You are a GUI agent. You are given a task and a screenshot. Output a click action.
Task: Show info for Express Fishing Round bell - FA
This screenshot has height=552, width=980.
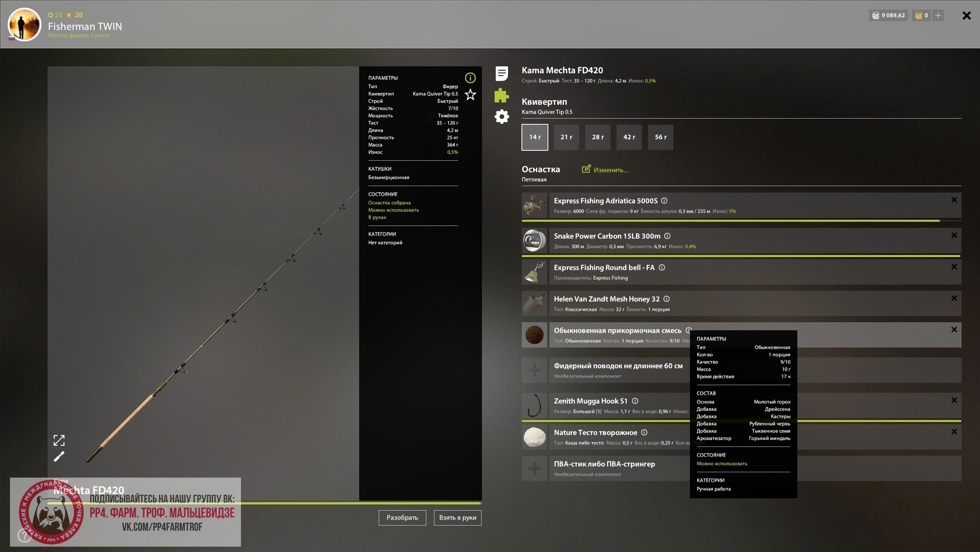[x=662, y=267]
